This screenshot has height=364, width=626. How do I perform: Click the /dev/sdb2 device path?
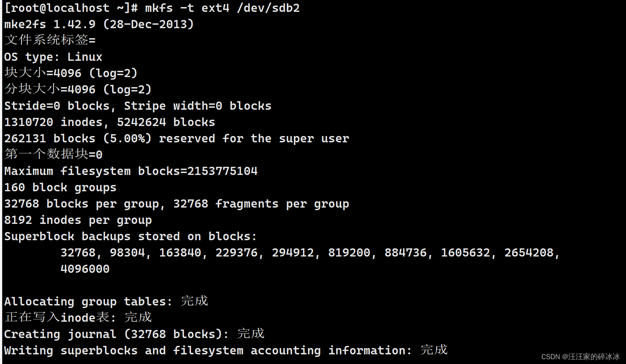[268, 8]
